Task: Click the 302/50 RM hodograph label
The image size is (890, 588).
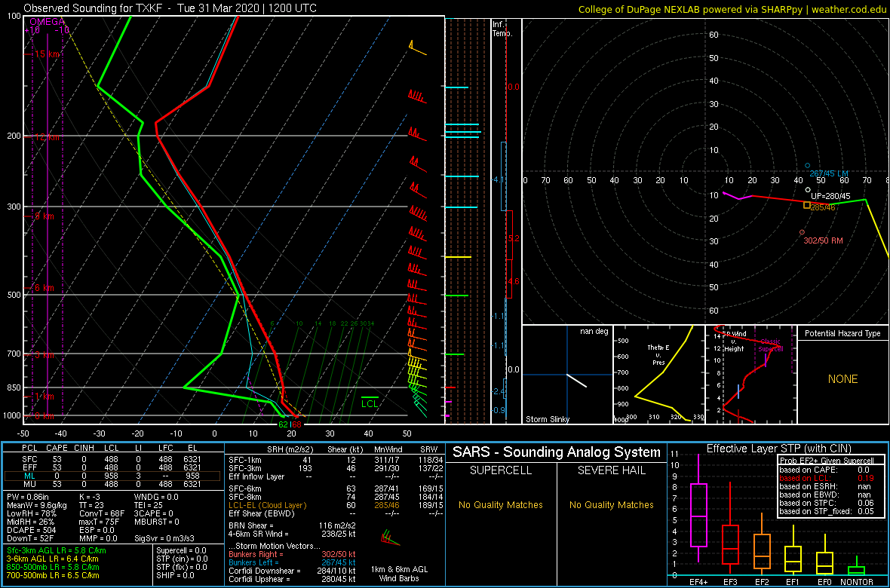Action: pos(823,240)
